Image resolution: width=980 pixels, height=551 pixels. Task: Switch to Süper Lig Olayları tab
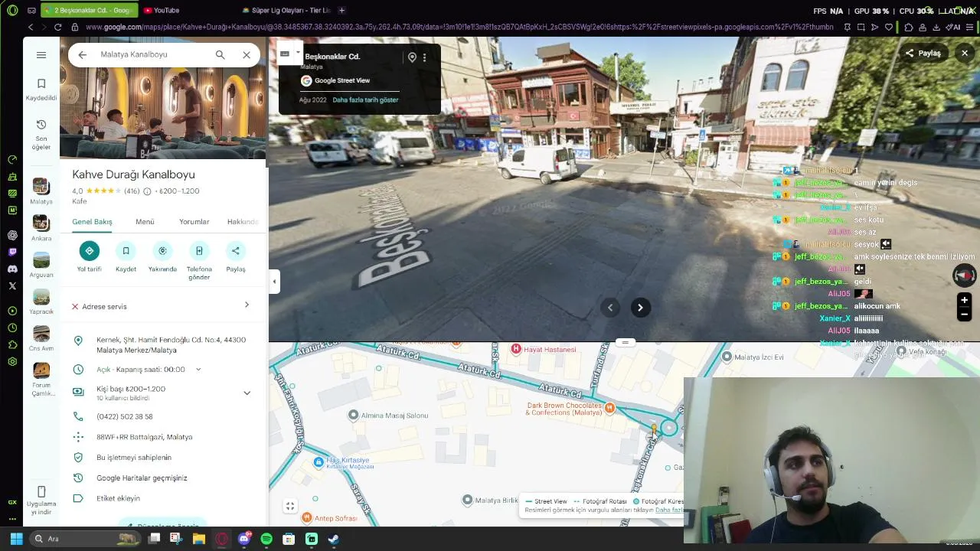point(286,10)
